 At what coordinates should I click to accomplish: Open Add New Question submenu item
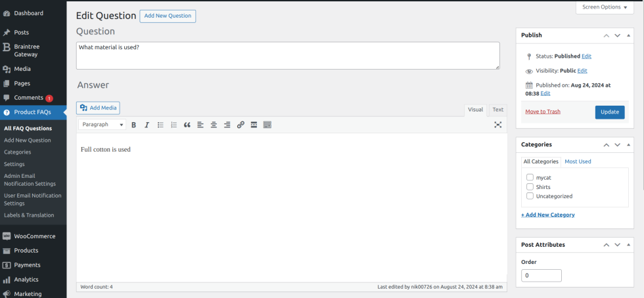[28, 140]
